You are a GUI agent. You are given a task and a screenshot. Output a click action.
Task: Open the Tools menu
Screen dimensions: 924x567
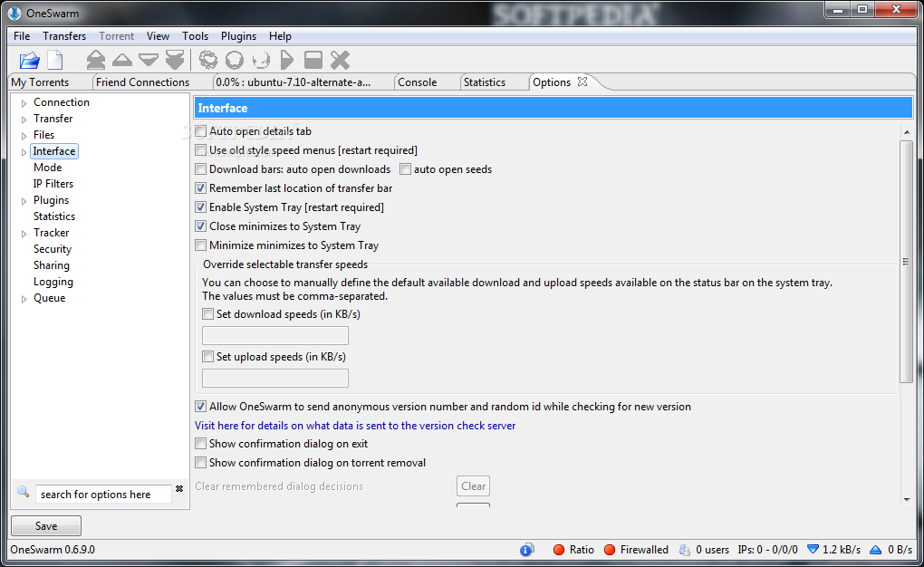coord(195,36)
